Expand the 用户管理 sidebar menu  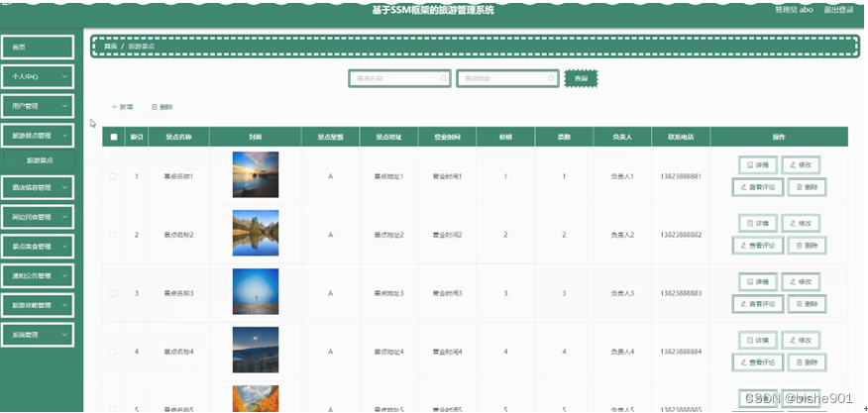click(37, 106)
